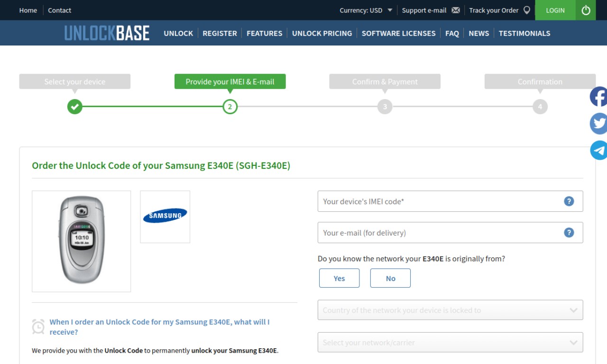Viewport: 607px width, 364px height.
Task: Click the Samsung brand logo thumbnail
Action: click(165, 217)
